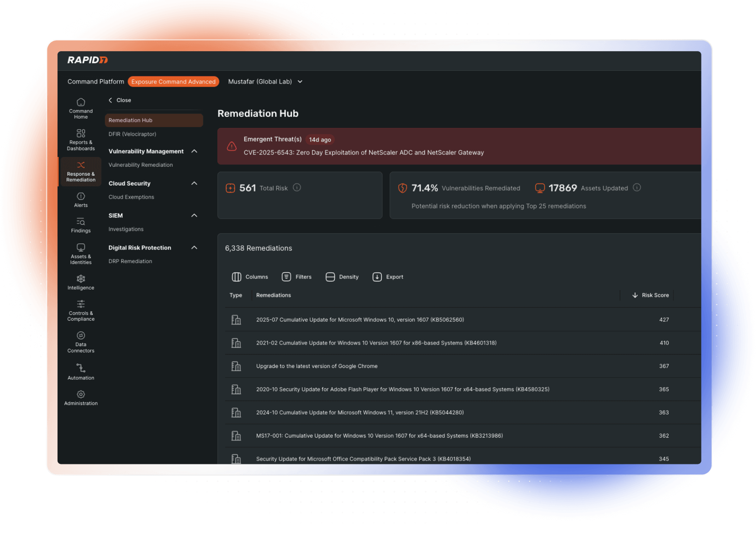The width and height of the screenshot is (756, 536).
Task: Click type icon for KB4580325 Adobe Flash row
Action: [236, 389]
